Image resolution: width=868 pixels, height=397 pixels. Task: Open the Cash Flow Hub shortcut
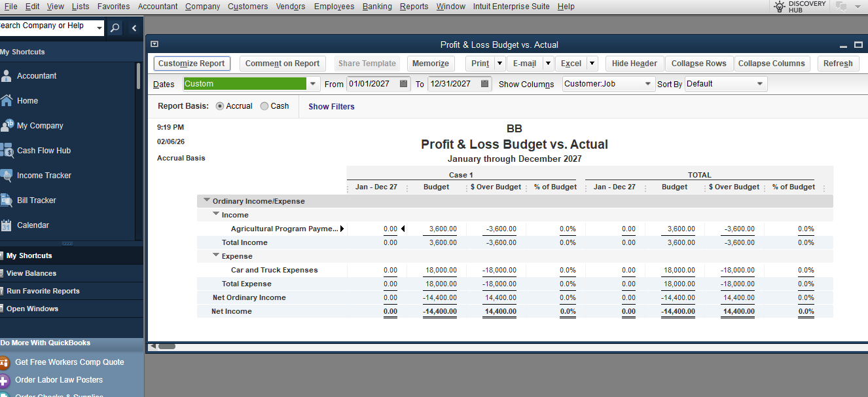[x=7, y=151]
